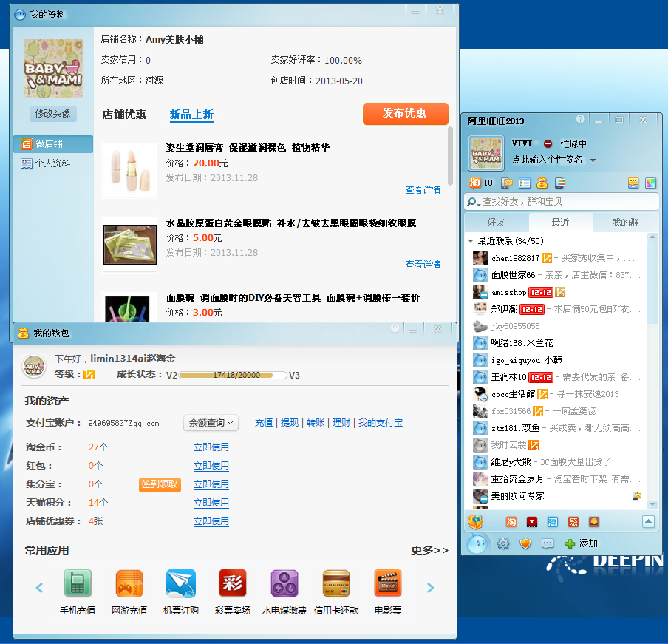The width and height of the screenshot is (668, 644).
Task: Open the orange app box icon
Action: (475, 522)
